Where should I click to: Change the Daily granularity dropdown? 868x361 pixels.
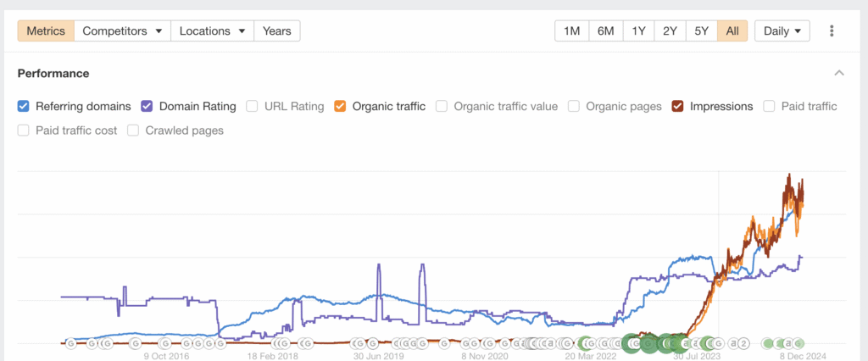pos(782,31)
